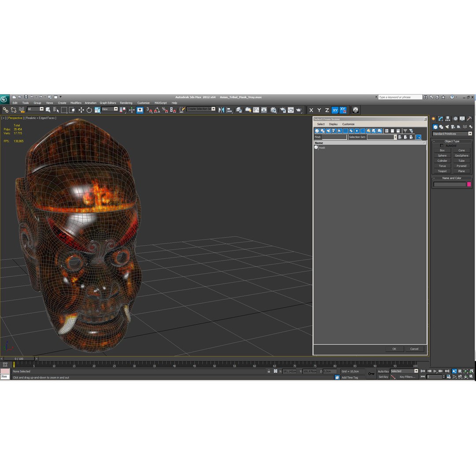Click the Play Animation button
The height and width of the screenshot is (476, 476).
pyautogui.click(x=435, y=371)
